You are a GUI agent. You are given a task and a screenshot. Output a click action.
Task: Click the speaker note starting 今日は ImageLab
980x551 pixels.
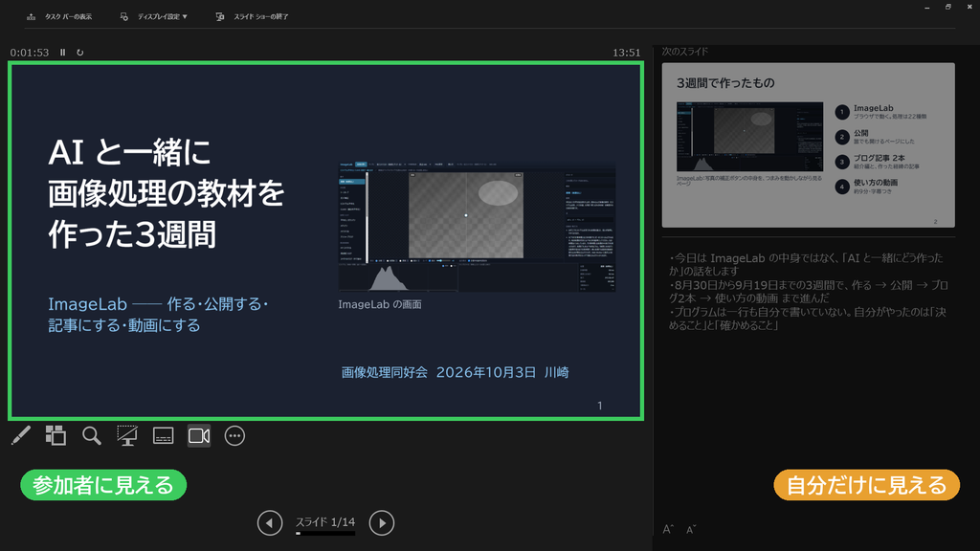coord(806,264)
